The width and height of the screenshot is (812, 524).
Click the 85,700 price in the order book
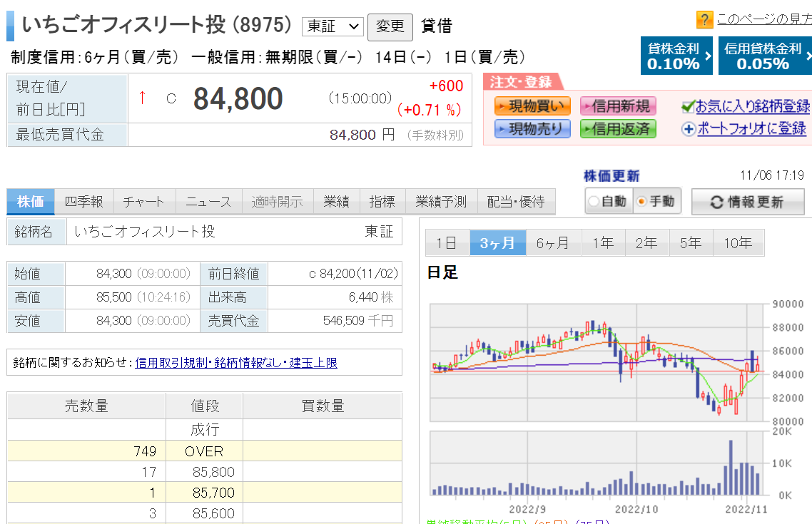[213, 493]
